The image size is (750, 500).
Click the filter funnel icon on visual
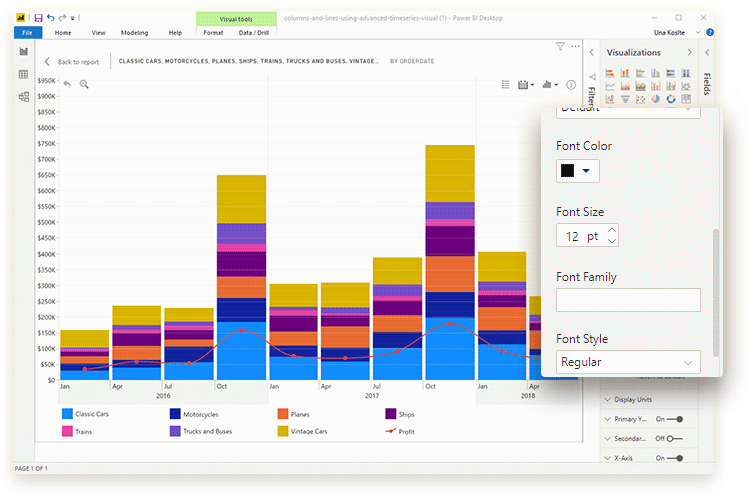560,46
